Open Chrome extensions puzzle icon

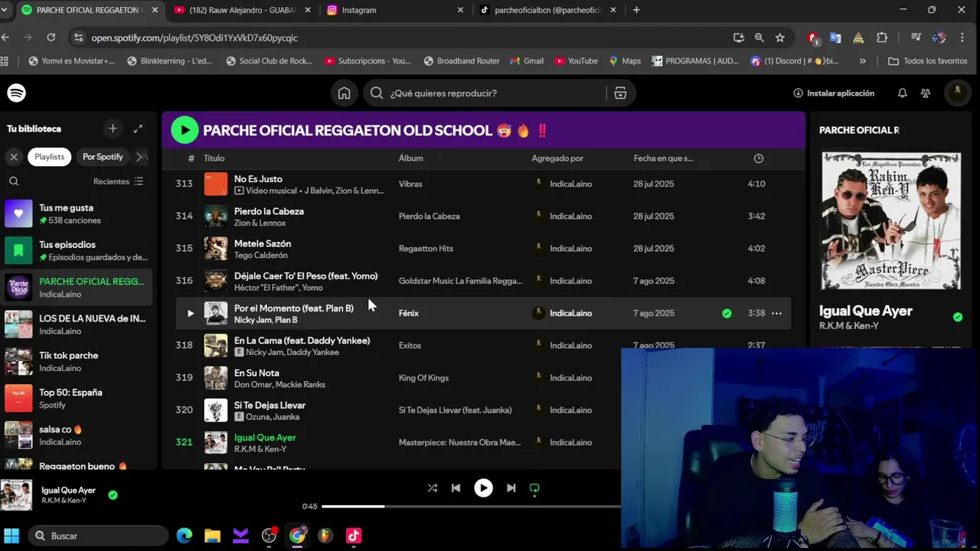[882, 37]
